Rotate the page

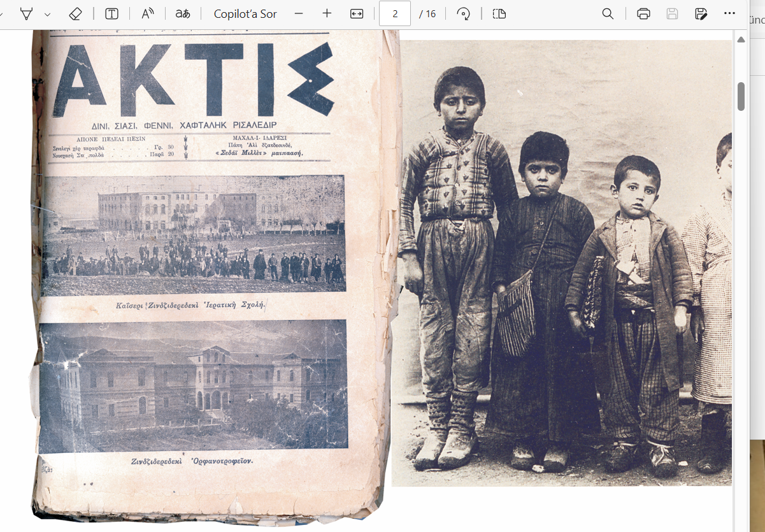pyautogui.click(x=464, y=14)
